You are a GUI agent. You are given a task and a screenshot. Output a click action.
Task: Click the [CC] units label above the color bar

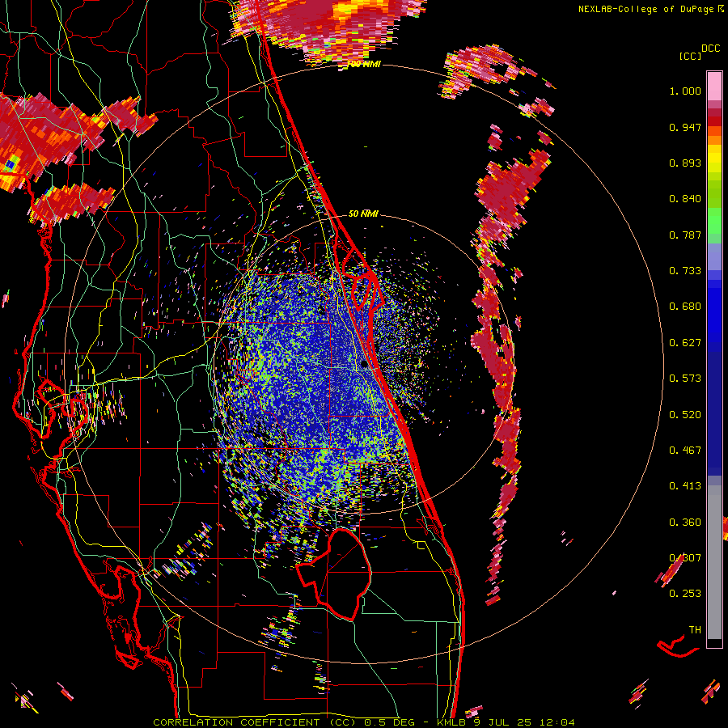(x=690, y=56)
